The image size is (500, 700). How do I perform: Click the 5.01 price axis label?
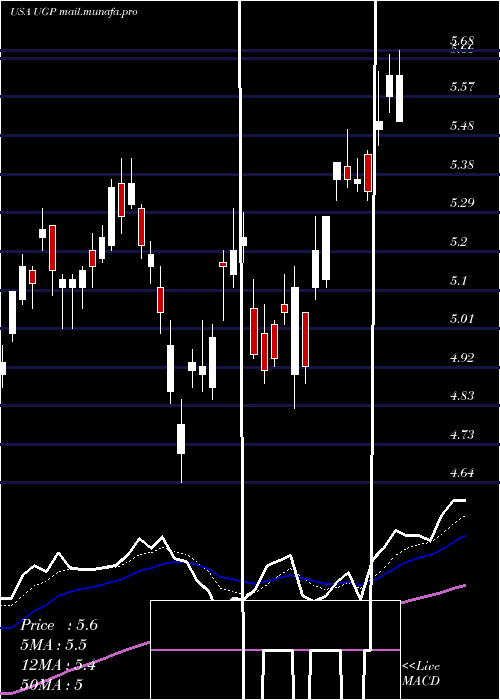tap(462, 319)
